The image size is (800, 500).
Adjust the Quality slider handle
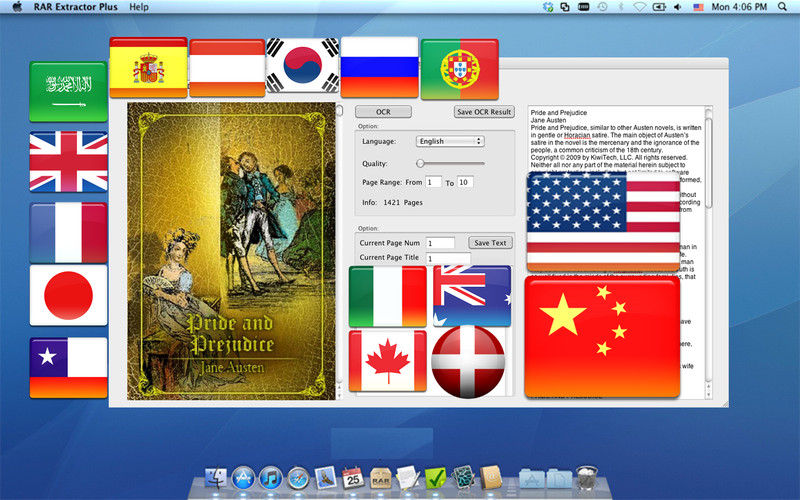click(x=420, y=163)
